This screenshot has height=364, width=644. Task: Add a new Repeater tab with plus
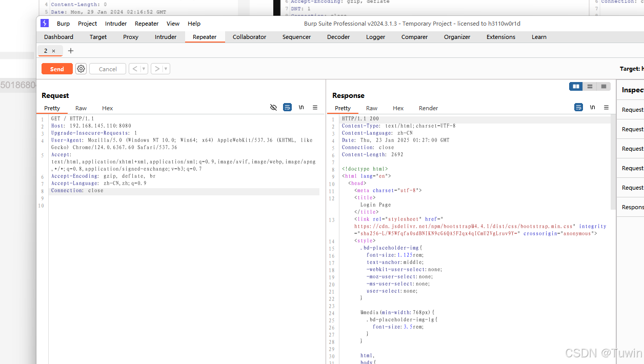pos(71,51)
